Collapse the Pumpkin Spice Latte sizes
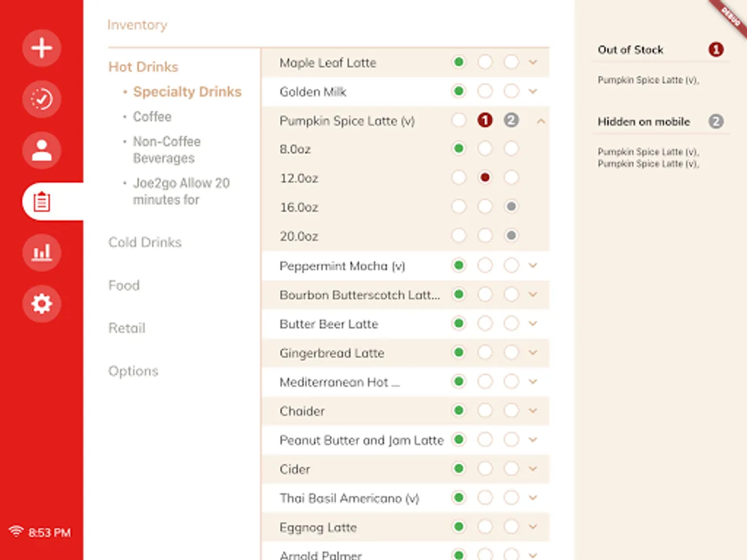This screenshot has height=560, width=747. tap(540, 121)
